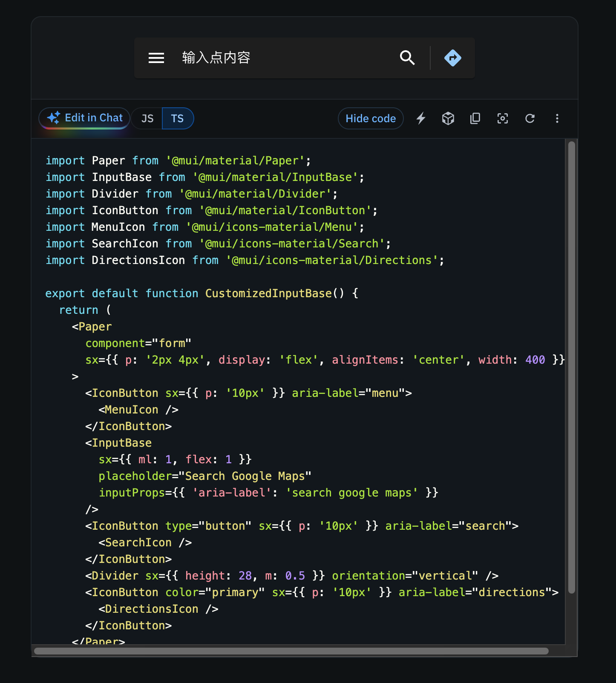Click type="button" attribute in code

pos(208,526)
